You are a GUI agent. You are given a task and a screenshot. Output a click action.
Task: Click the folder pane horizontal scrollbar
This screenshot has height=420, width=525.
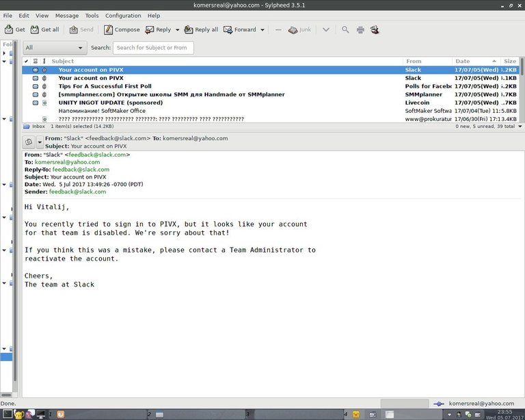coord(6,395)
